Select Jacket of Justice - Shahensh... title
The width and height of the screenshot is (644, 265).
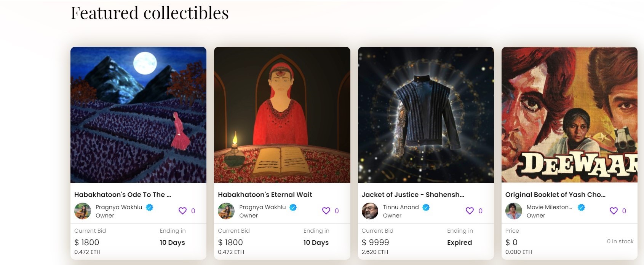click(x=413, y=195)
